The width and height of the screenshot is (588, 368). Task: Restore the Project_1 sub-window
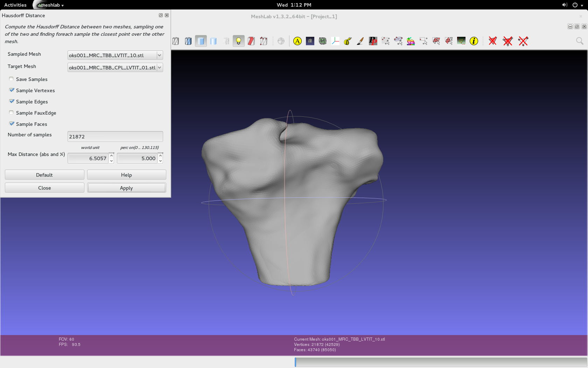[577, 27]
